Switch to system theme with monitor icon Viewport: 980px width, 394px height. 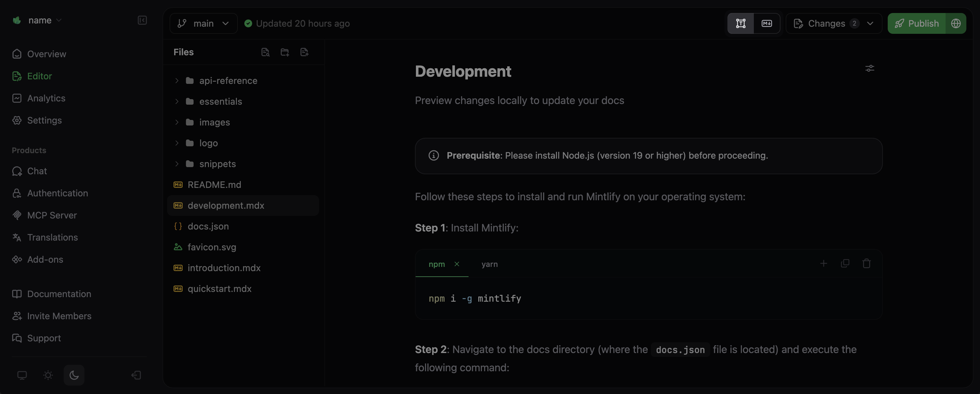coord(22,375)
